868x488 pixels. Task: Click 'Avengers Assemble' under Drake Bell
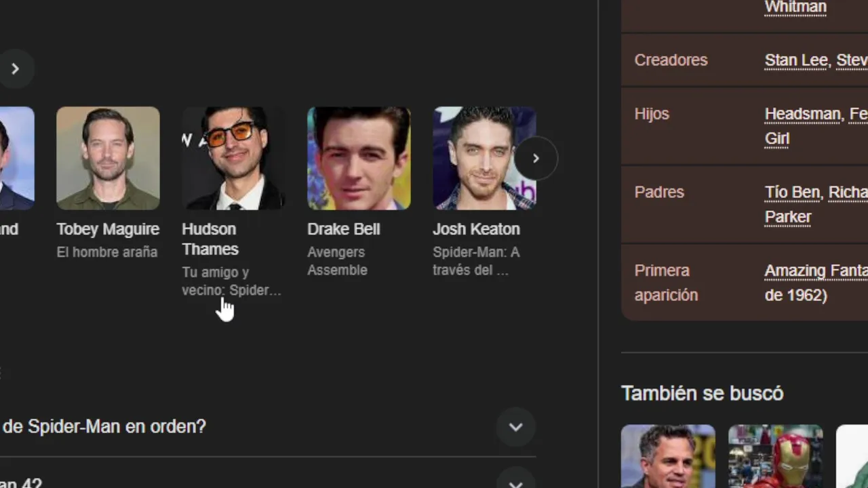coord(337,261)
